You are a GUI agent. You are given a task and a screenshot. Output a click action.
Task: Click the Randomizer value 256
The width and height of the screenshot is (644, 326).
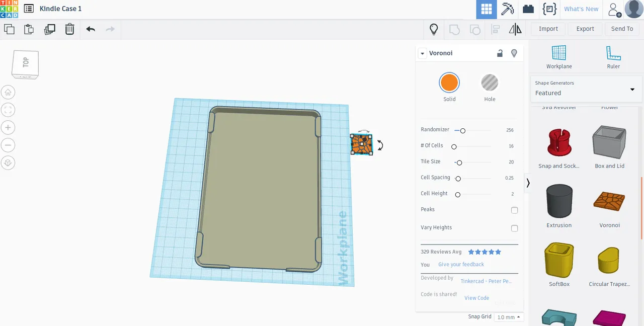pyautogui.click(x=510, y=130)
